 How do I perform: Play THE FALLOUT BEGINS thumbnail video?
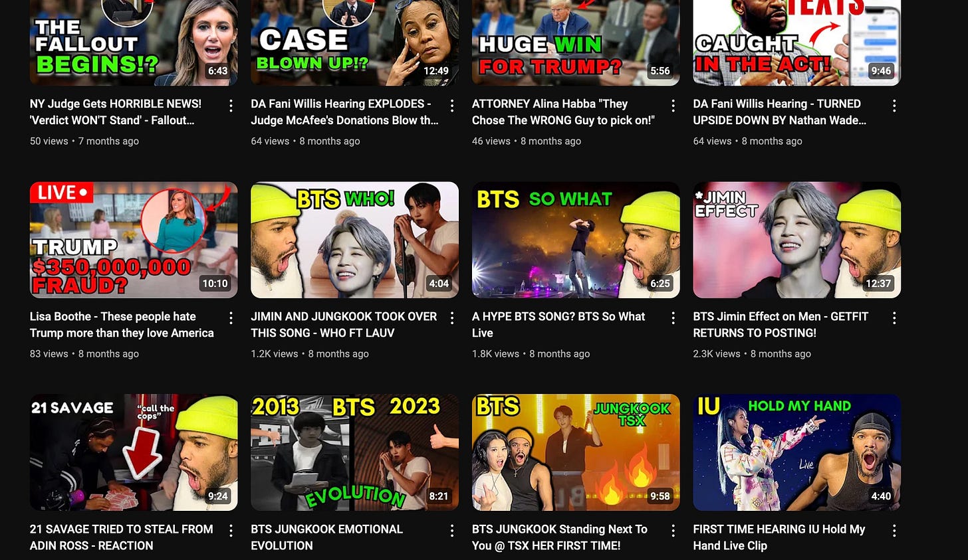134,43
